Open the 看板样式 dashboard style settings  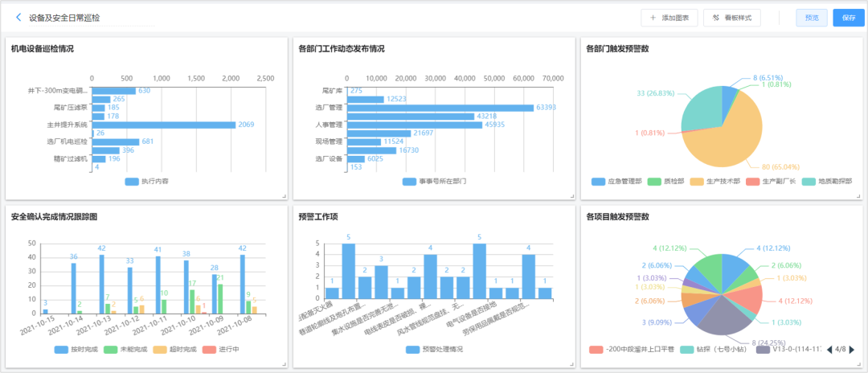point(731,18)
